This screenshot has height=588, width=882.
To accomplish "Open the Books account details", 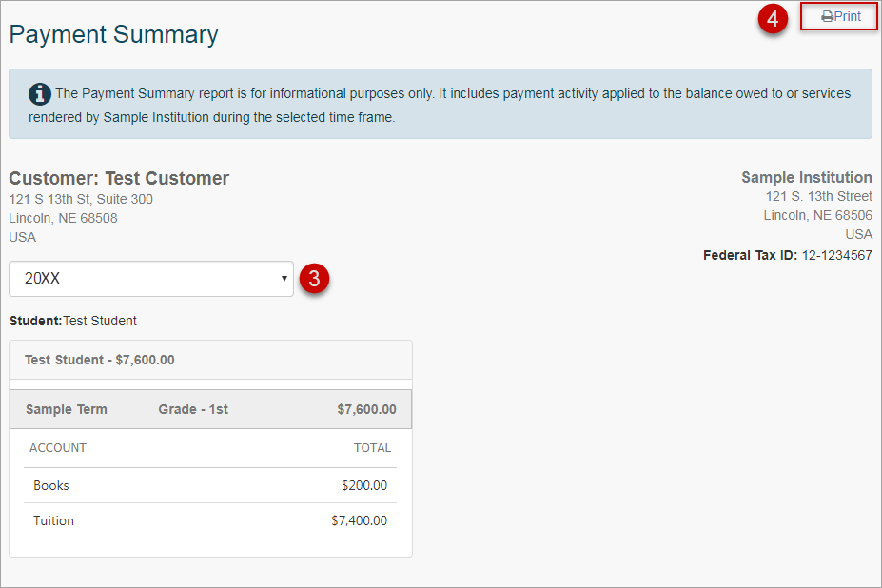I will coord(50,485).
